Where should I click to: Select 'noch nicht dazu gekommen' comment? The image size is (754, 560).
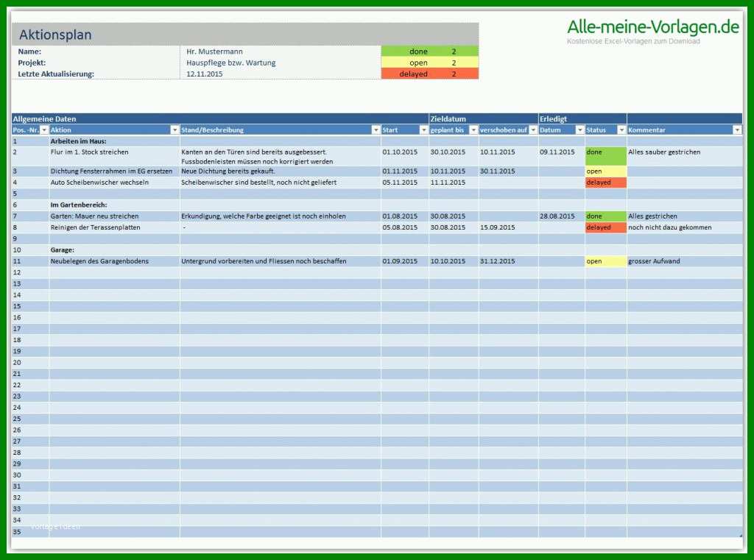685,227
